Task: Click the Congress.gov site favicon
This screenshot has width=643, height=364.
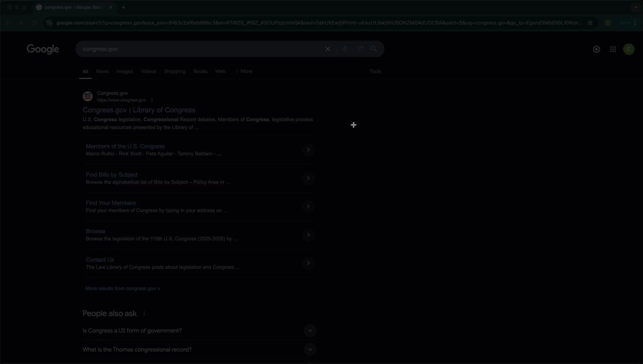Action: [88, 96]
